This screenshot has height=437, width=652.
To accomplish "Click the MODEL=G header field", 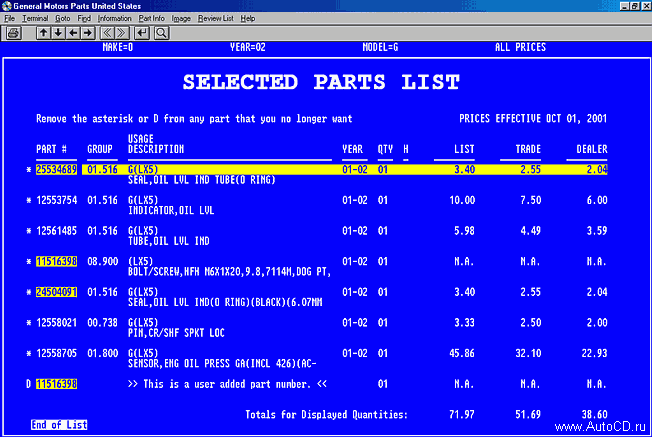I will pos(380,47).
